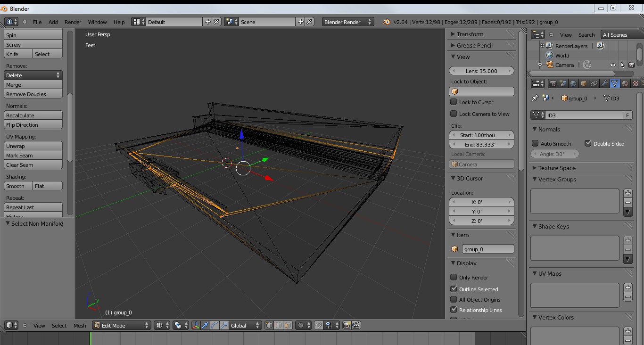Click the RenderLayers data icon in outliner
The width and height of the screenshot is (644, 345).
click(601, 46)
